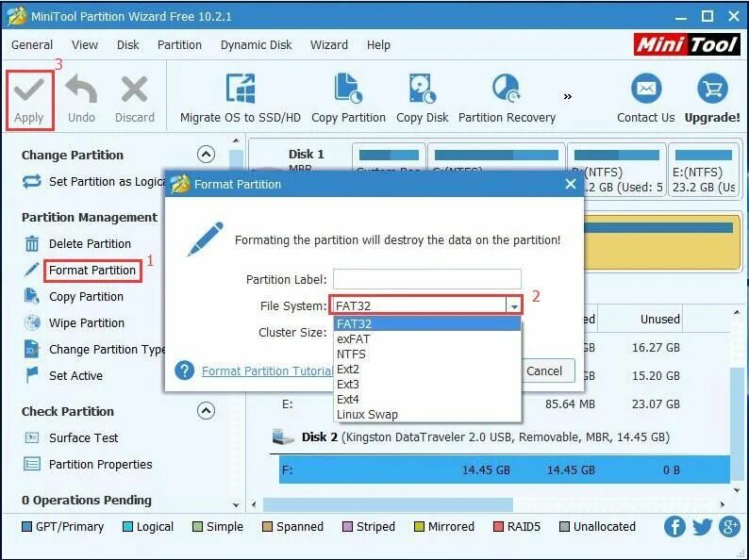Click the GPT/Primary legend color box

[x=26, y=527]
